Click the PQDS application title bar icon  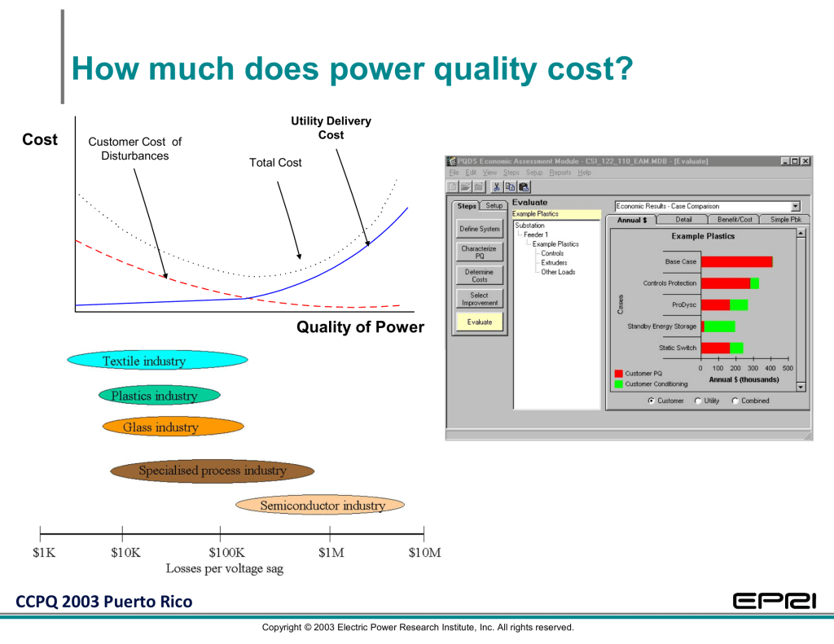452,161
